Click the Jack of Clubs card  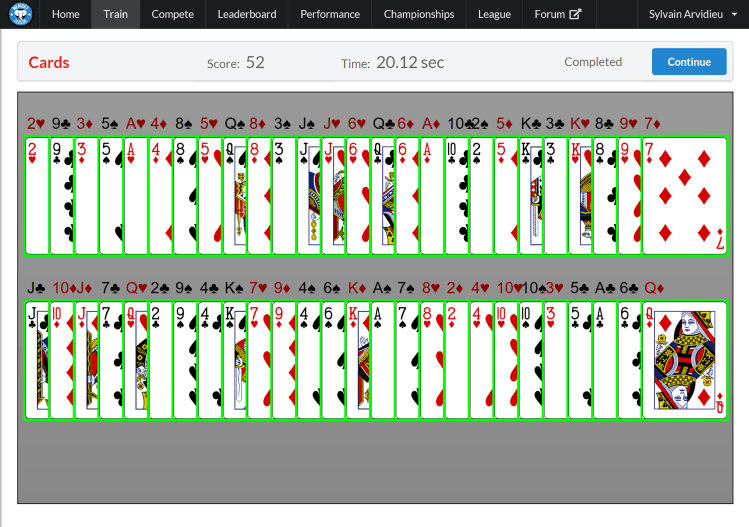pos(35,360)
